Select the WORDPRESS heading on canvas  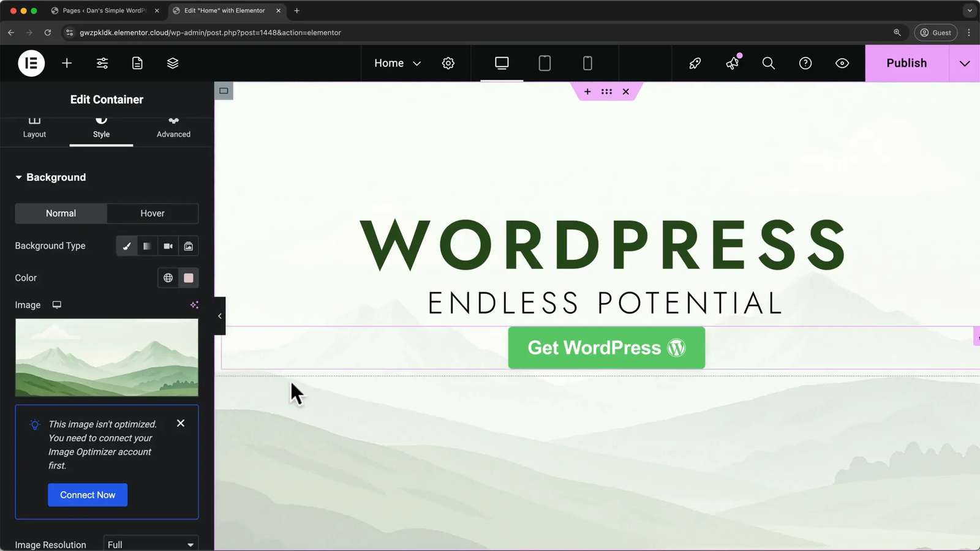(x=604, y=245)
